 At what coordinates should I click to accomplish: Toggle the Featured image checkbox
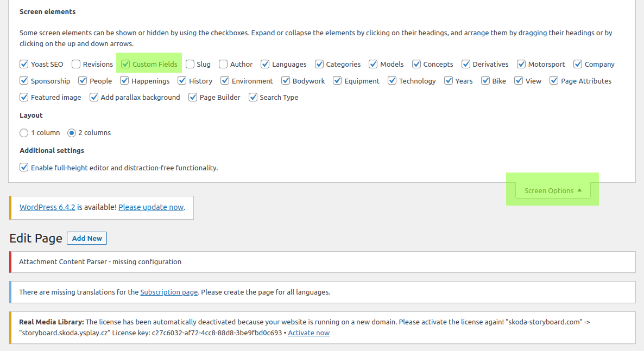pyautogui.click(x=24, y=97)
